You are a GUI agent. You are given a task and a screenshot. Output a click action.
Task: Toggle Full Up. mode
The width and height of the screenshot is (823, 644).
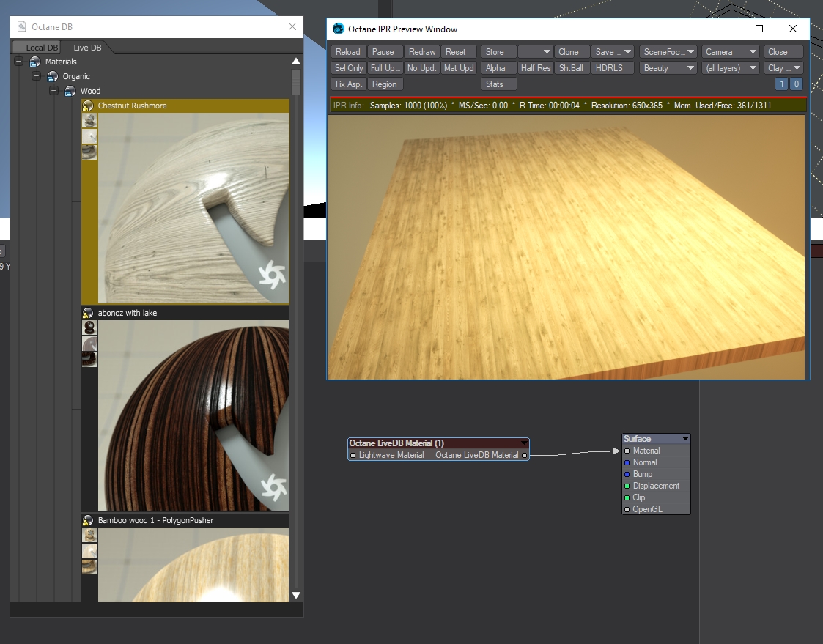(x=385, y=68)
